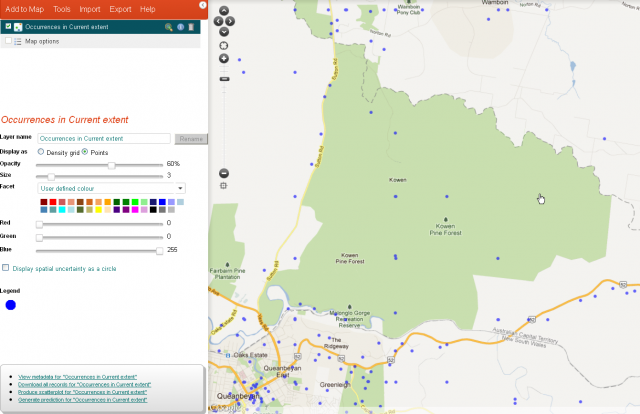The image size is (640, 414).
Task: Open the layer info icon
Action: pos(180,26)
